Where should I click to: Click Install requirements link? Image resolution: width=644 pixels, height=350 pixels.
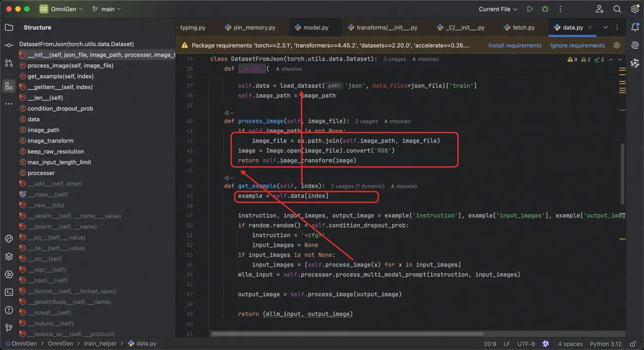pos(515,46)
